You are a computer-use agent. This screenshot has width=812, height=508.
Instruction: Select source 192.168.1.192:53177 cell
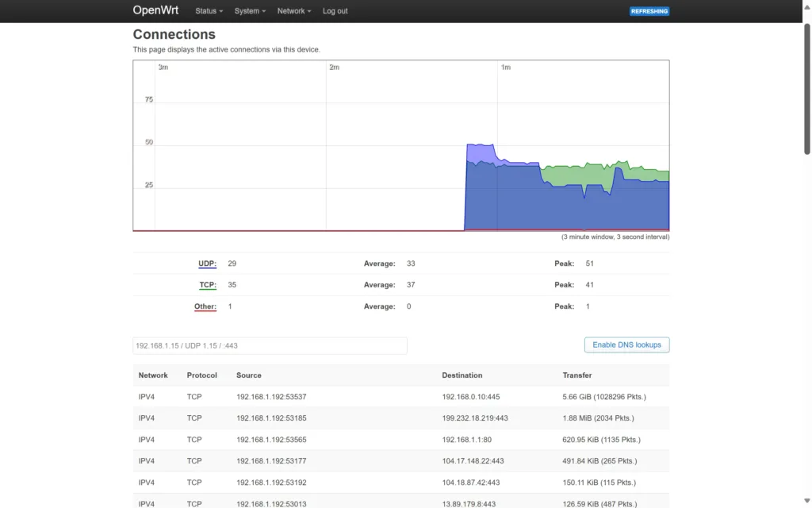point(271,461)
